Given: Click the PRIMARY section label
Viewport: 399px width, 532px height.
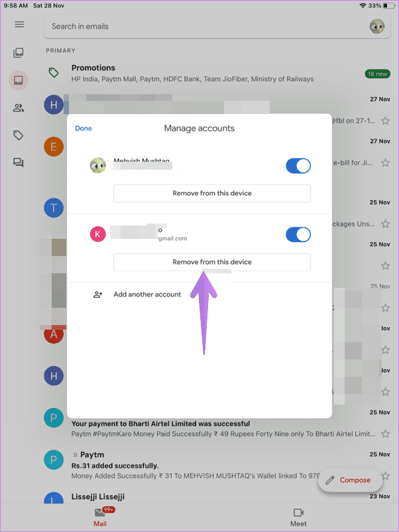Looking at the screenshot, I should (x=61, y=50).
